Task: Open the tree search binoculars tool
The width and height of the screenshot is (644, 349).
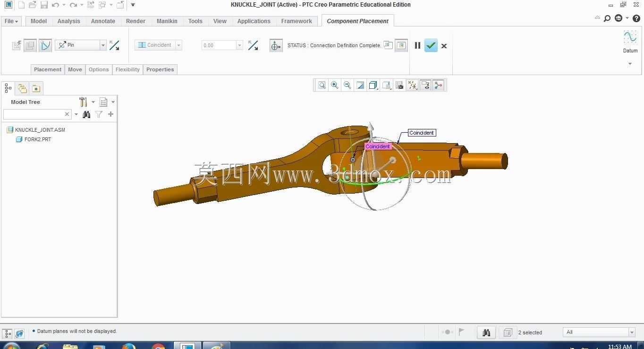Action: click(x=86, y=114)
